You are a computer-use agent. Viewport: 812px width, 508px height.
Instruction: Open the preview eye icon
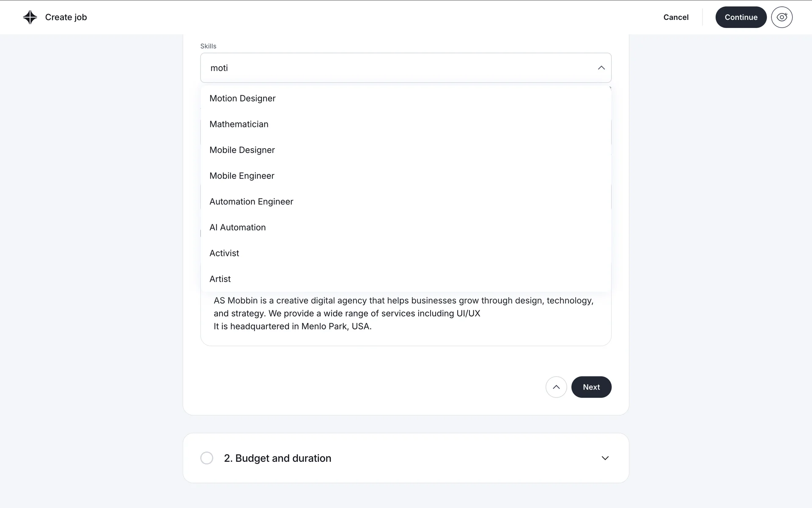coord(782,17)
